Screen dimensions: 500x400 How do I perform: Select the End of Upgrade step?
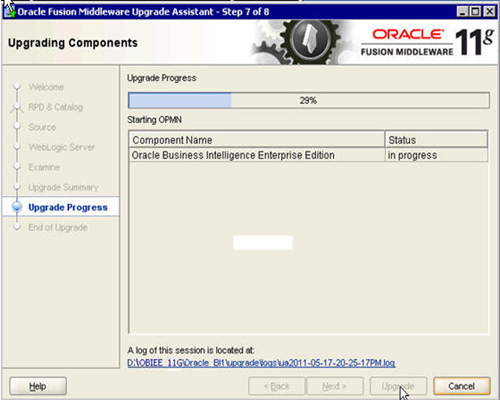click(x=58, y=227)
